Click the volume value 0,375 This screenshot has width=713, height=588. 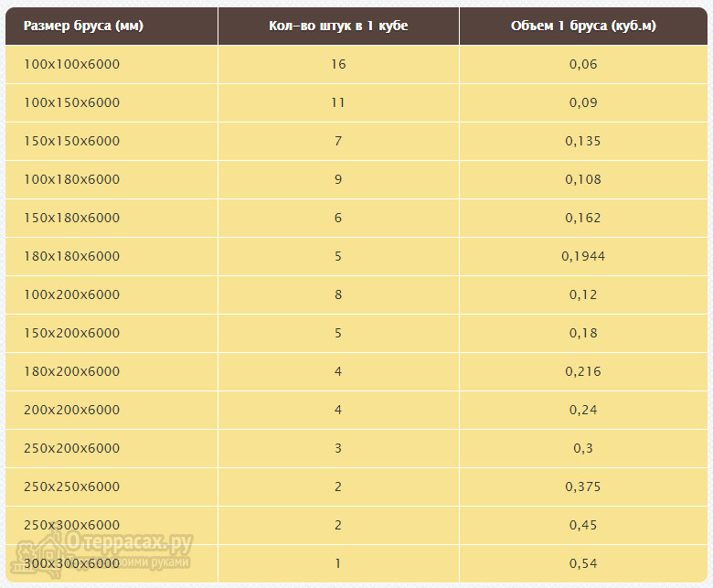point(583,486)
